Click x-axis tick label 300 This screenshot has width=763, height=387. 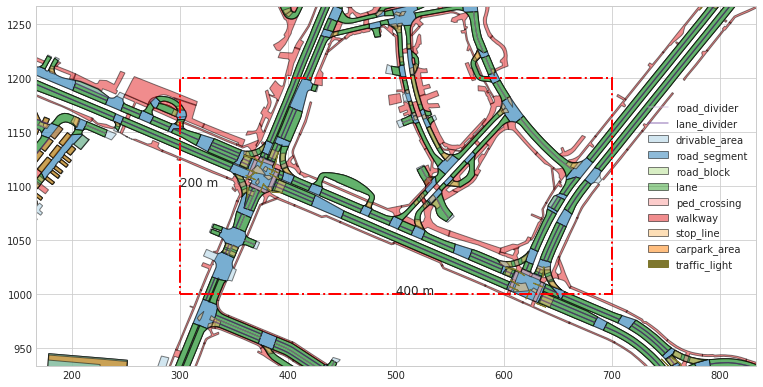(x=180, y=375)
